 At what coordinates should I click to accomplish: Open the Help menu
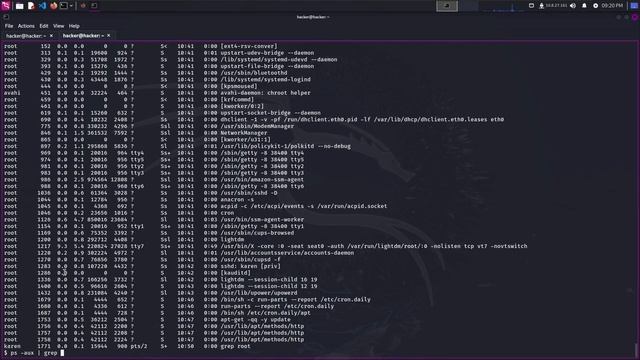74,26
